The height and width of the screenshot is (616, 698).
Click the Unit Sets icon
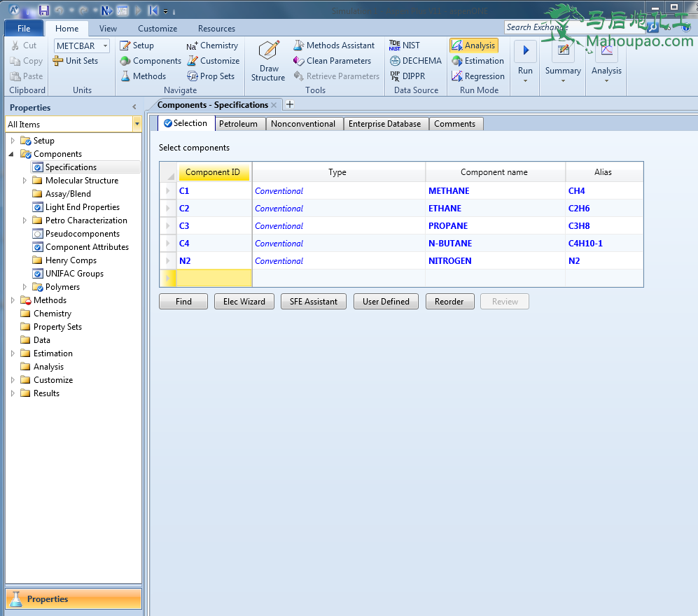[x=59, y=61]
